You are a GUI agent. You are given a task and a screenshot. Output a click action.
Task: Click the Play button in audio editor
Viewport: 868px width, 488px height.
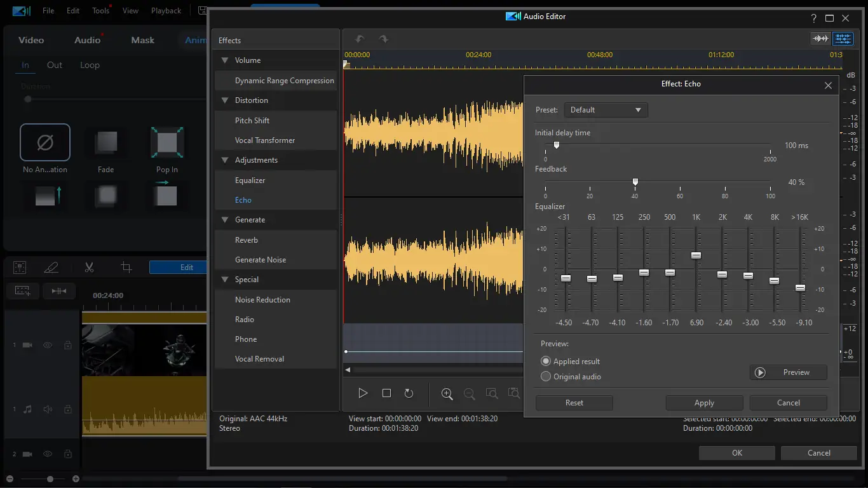coord(363,393)
